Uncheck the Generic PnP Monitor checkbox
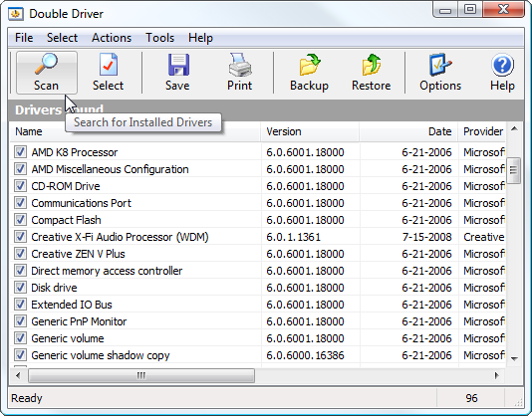 point(20,321)
